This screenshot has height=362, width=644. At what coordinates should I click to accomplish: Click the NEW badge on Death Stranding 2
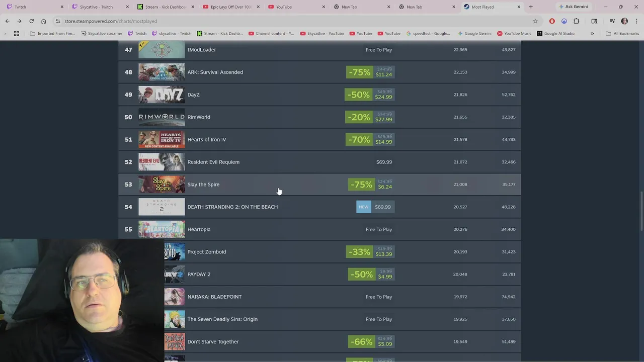[364, 207]
